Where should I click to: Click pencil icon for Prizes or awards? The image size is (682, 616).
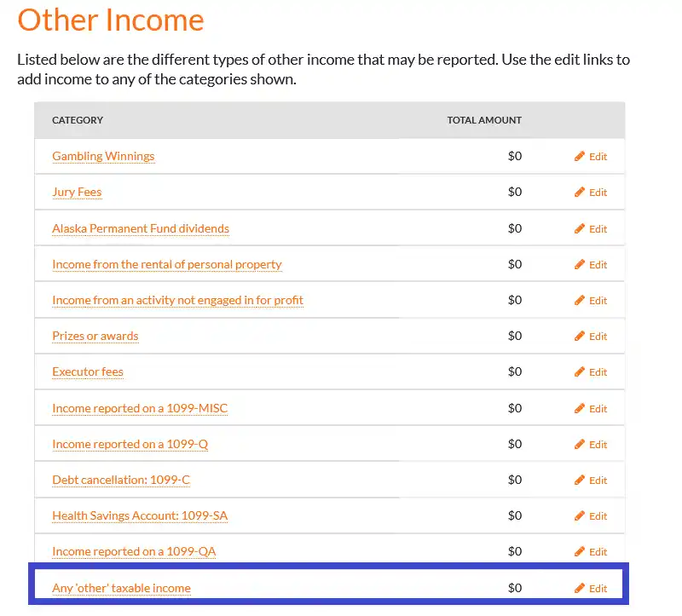click(580, 336)
